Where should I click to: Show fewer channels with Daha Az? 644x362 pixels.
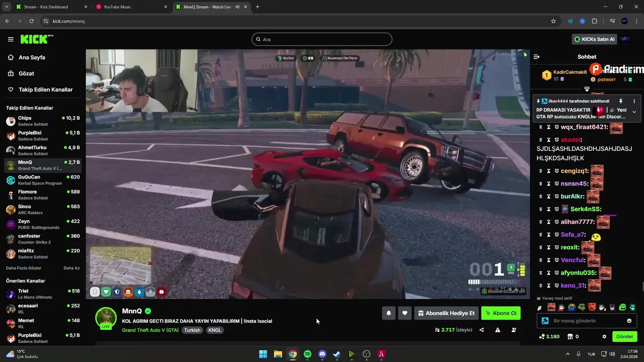pos(71,268)
